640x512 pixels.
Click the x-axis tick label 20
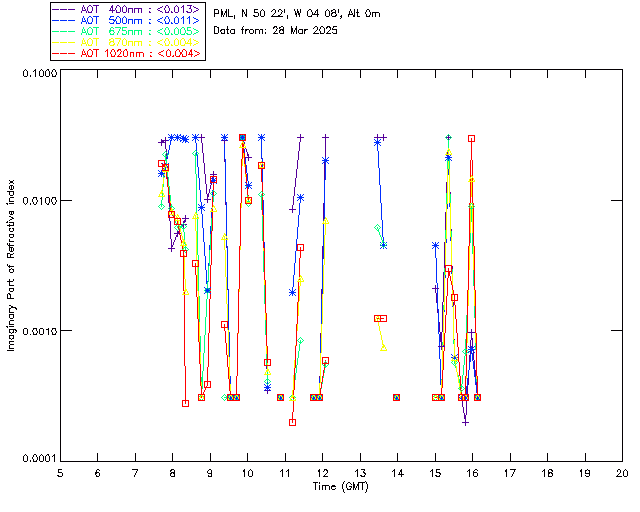pyautogui.click(x=622, y=474)
